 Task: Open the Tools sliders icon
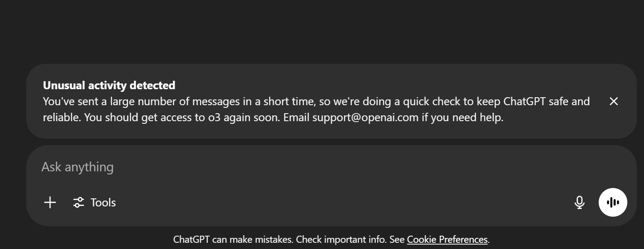point(78,202)
